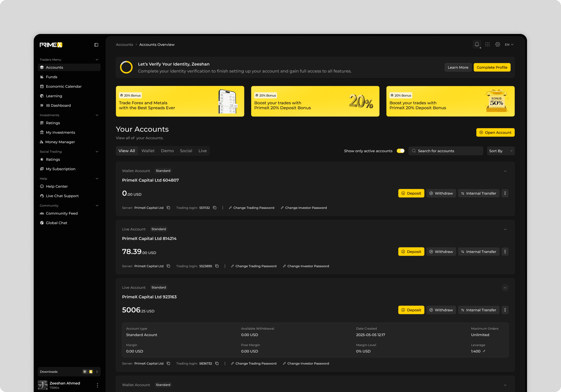Collapse sidebar with panel toggle icon
Image resolution: width=561 pixels, height=392 pixels.
tap(96, 45)
